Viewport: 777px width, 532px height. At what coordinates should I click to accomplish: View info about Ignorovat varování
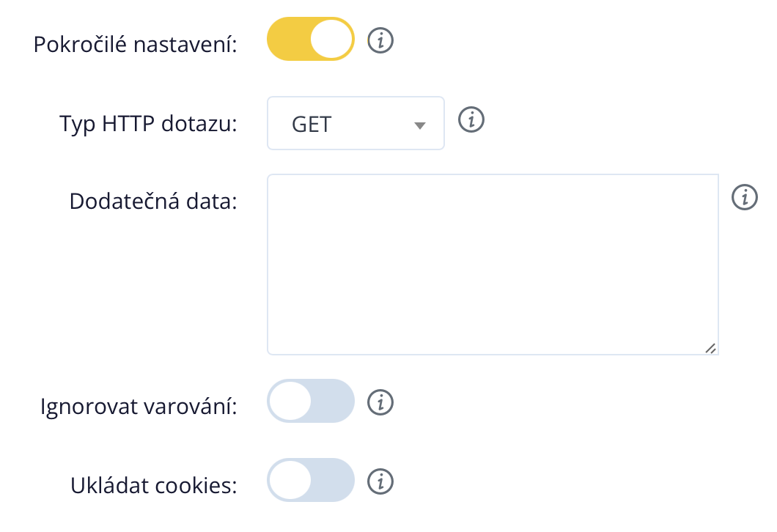[380, 402]
